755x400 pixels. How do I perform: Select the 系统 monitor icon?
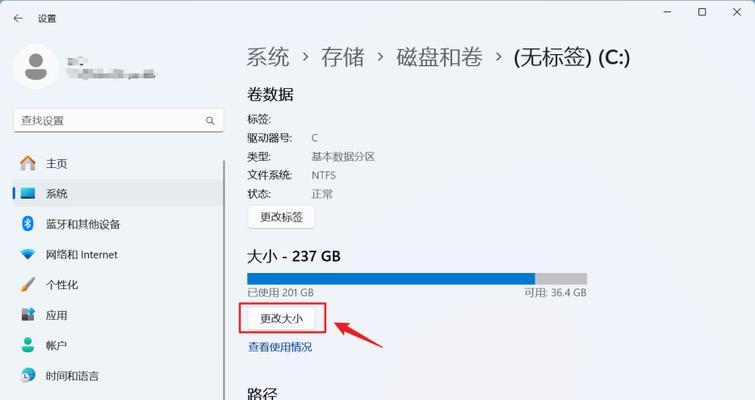[28, 194]
